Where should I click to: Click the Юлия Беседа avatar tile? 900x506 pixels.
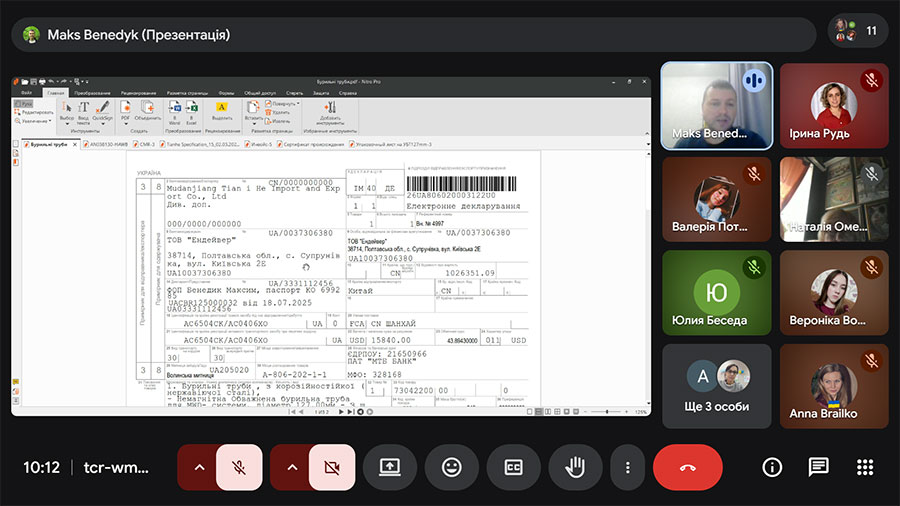click(x=716, y=292)
